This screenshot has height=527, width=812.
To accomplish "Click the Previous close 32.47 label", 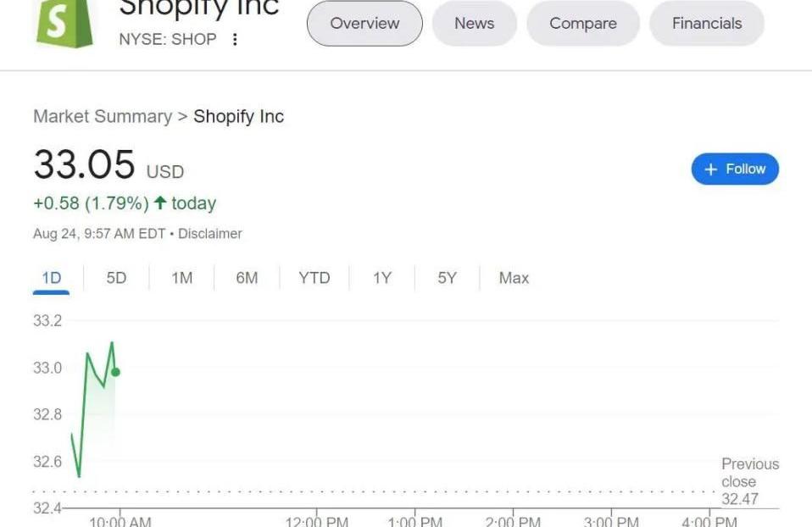I will (749, 481).
